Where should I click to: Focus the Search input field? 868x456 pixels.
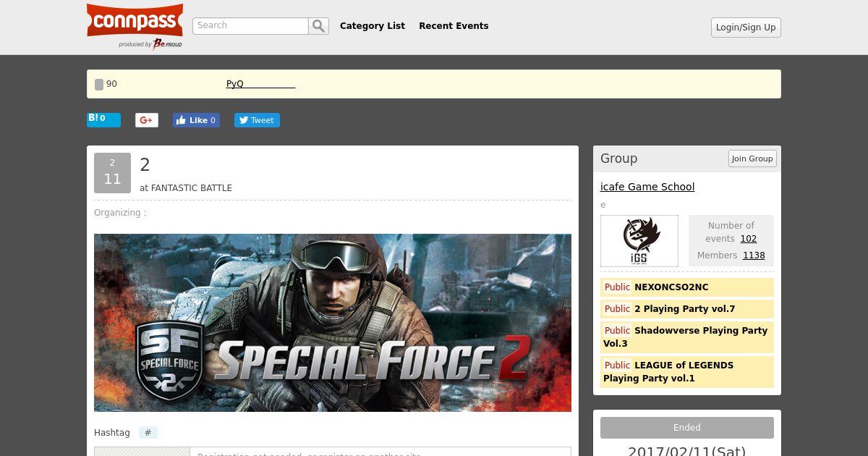pyautogui.click(x=250, y=26)
